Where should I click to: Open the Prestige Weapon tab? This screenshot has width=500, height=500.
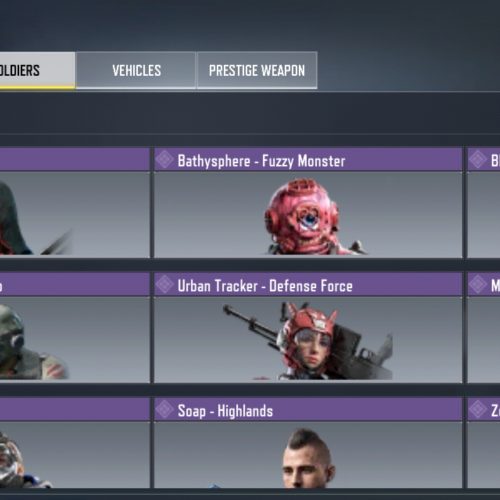[257, 70]
